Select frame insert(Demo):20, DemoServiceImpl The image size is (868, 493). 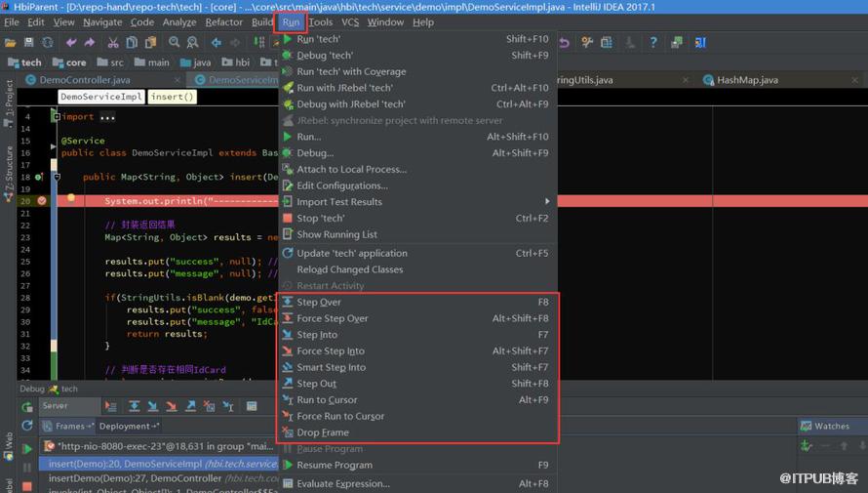point(159,464)
